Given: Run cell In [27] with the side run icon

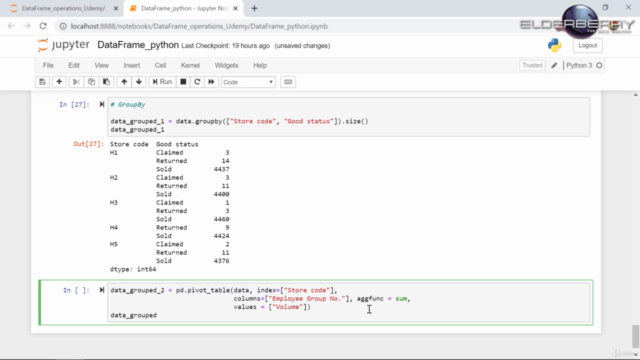Looking at the screenshot, I should pos(102,104).
